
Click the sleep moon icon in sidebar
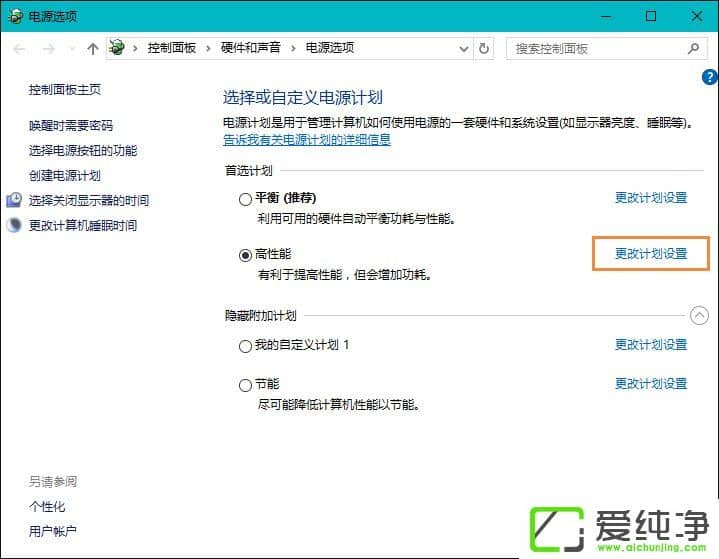click(x=14, y=225)
